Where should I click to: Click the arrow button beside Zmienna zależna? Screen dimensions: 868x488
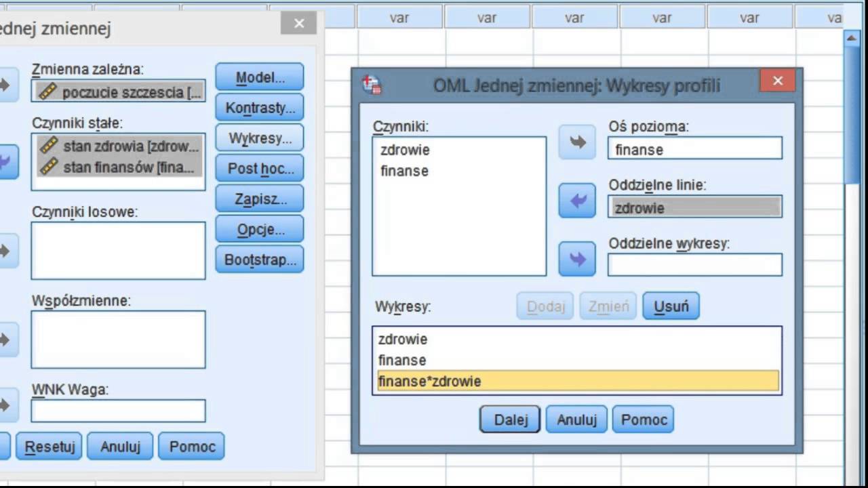pos(7,85)
